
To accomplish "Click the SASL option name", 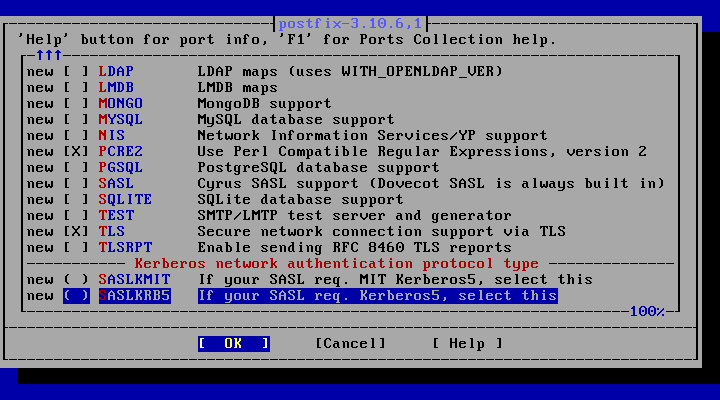I will 116,184.
